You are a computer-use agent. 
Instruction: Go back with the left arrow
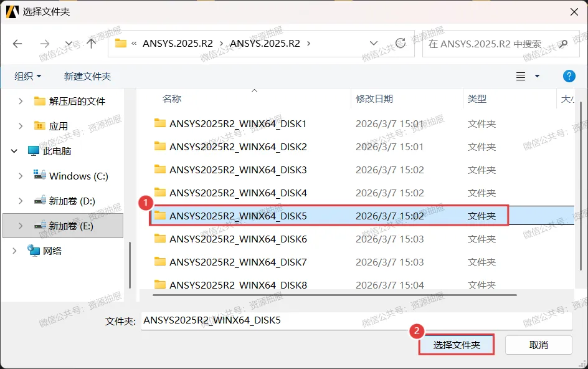[x=17, y=44]
